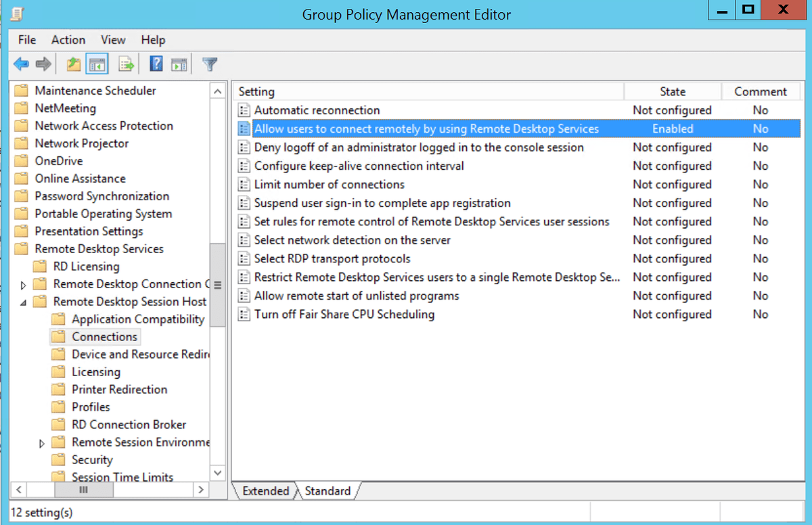Image resolution: width=812 pixels, height=525 pixels.
Task: Select the Maintenance Scheduler folder
Action: coord(95,91)
